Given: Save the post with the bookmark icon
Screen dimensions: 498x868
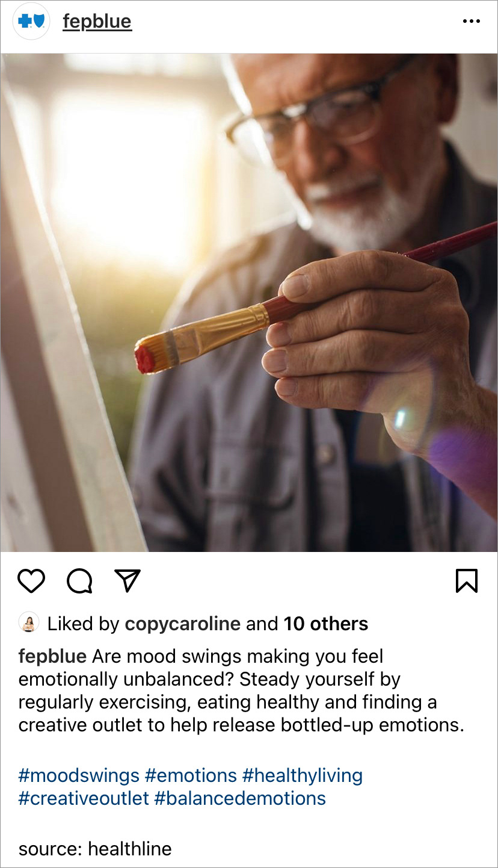Looking at the screenshot, I should tap(467, 581).
